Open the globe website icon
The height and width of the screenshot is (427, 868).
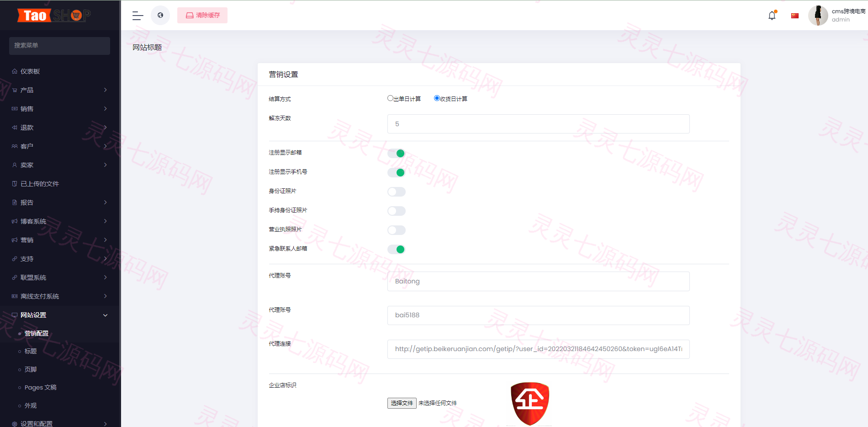tap(160, 15)
